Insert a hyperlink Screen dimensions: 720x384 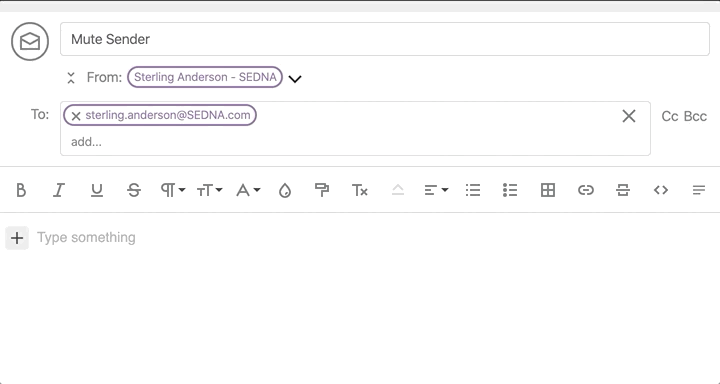click(x=585, y=190)
